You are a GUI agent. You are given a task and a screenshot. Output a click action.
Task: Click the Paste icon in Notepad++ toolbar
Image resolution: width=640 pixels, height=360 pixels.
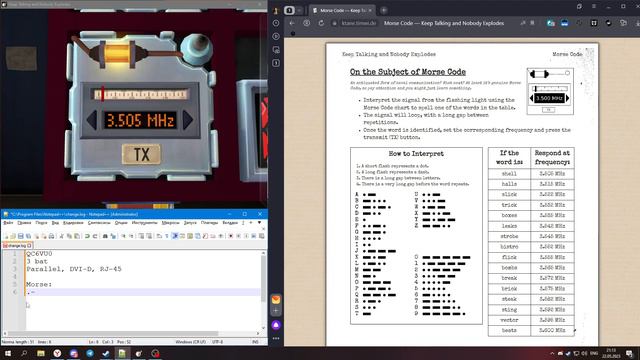point(77,236)
